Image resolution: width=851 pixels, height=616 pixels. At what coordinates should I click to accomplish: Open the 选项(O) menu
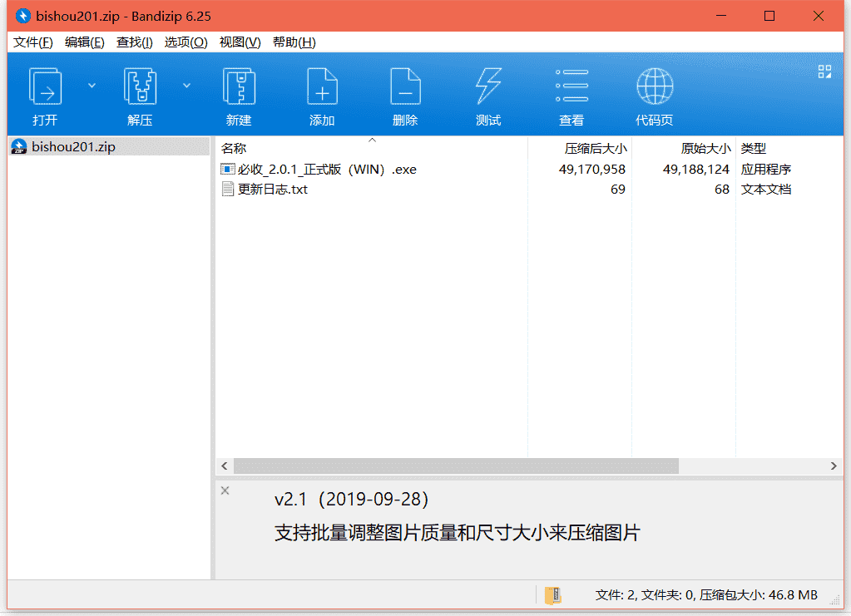tap(186, 42)
